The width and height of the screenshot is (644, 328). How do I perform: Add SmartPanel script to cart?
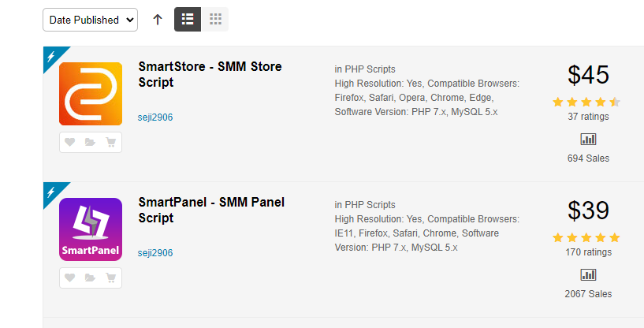(x=110, y=278)
